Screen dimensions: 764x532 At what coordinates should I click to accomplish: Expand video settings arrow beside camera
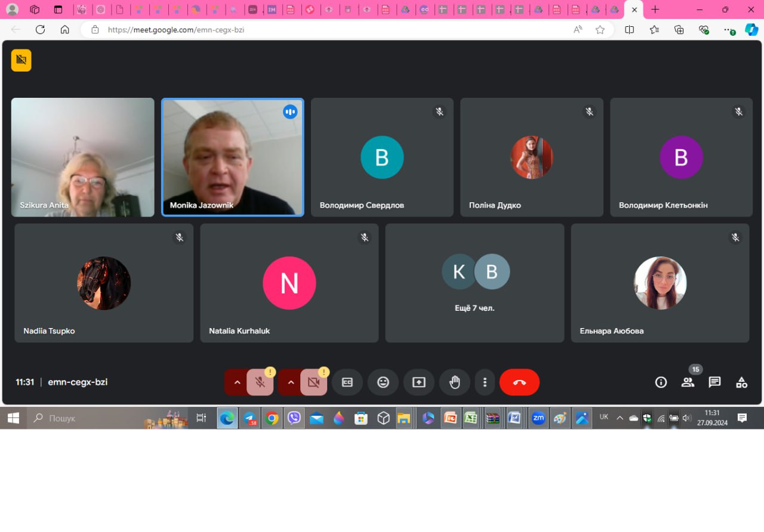(291, 382)
